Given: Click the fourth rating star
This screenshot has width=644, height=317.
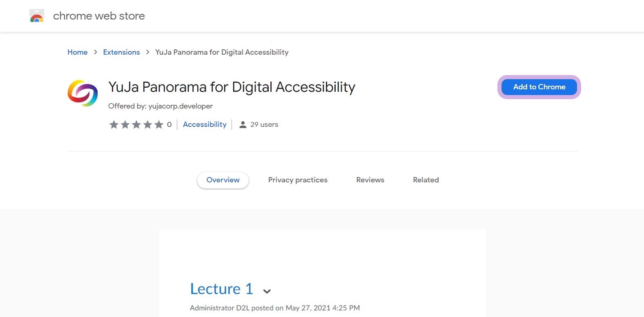Looking at the screenshot, I should point(147,124).
